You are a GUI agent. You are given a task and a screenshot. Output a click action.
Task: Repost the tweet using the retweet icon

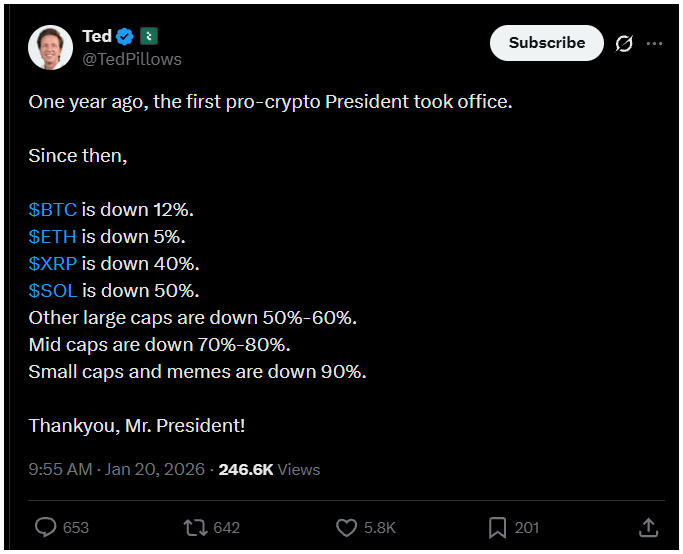[x=194, y=527]
